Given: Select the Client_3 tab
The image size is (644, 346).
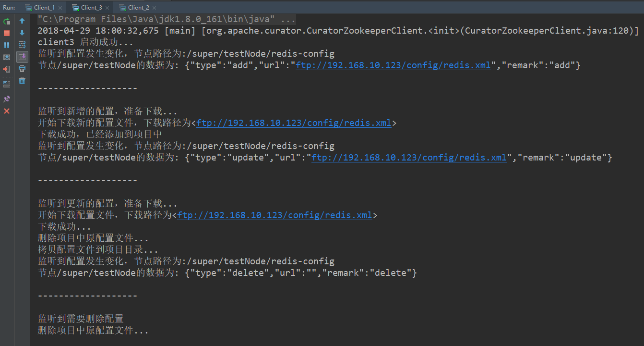Looking at the screenshot, I should (x=91, y=7).
